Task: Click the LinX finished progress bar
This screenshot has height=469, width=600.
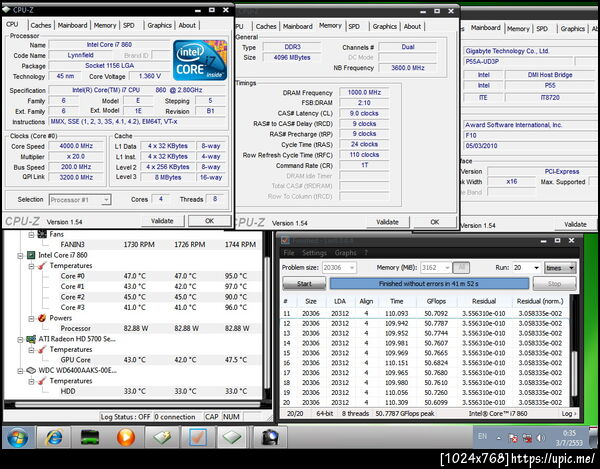Action: (429, 283)
